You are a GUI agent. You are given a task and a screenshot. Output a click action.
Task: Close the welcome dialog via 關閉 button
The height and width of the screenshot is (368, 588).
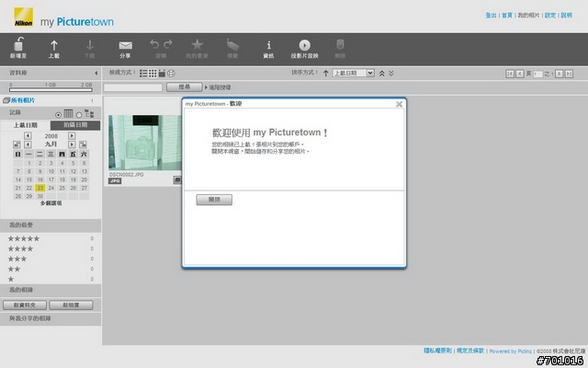coord(214,200)
